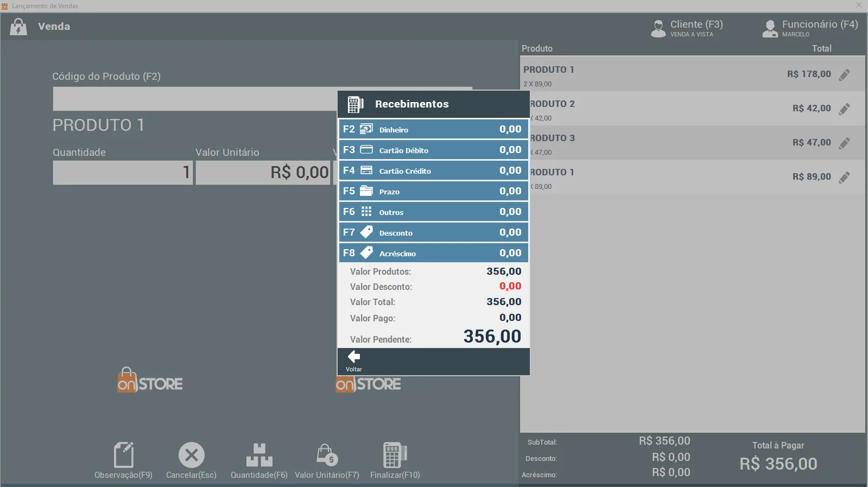Edit PRODUTO 1 R$ 89,00 pencil icon
868x487 pixels.
[845, 177]
